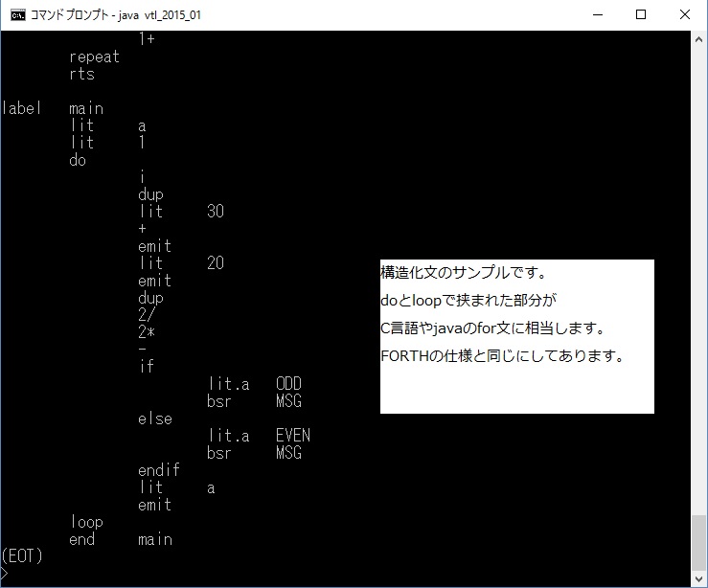708x588 pixels.
Task: Click the 'else' keyword in the listing
Action: (x=155, y=418)
